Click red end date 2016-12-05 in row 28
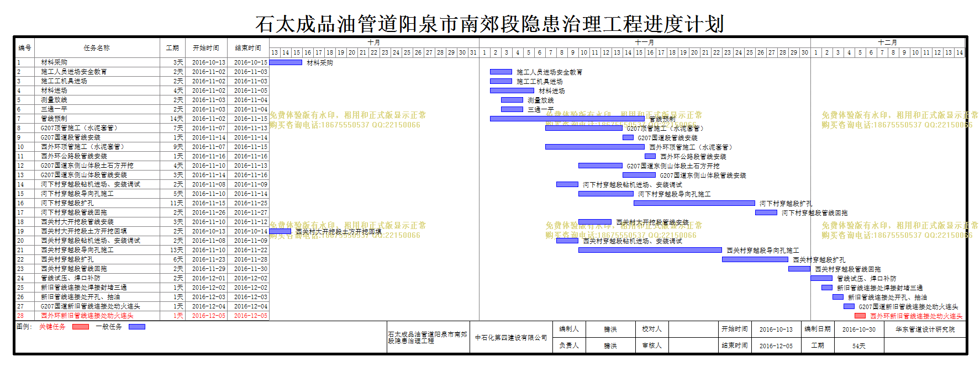The height and width of the screenshot is (367, 980). pyautogui.click(x=250, y=316)
